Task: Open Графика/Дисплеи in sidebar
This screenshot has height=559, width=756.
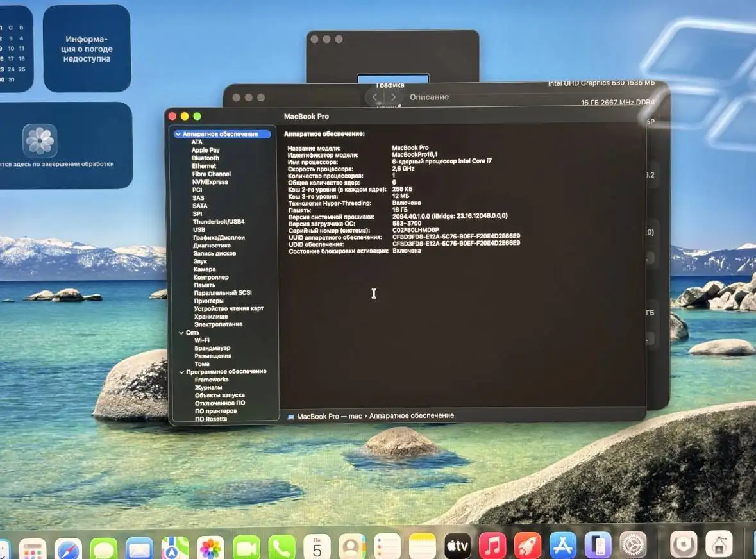Action: tap(219, 238)
